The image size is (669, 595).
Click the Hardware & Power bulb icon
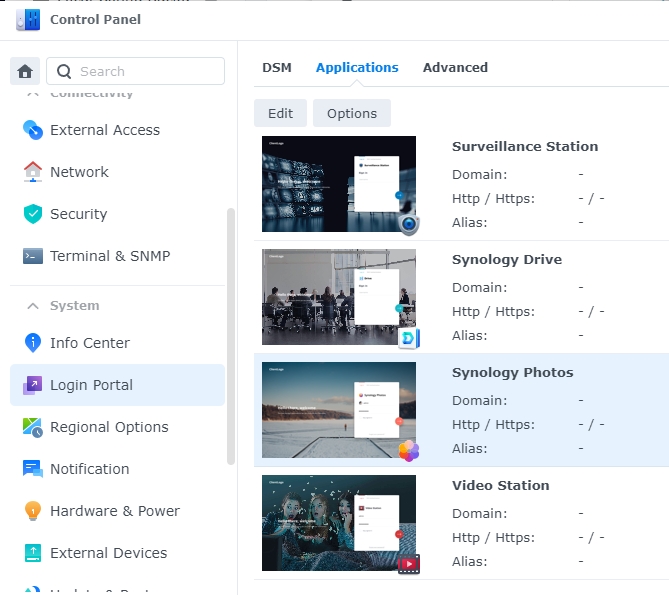click(33, 511)
